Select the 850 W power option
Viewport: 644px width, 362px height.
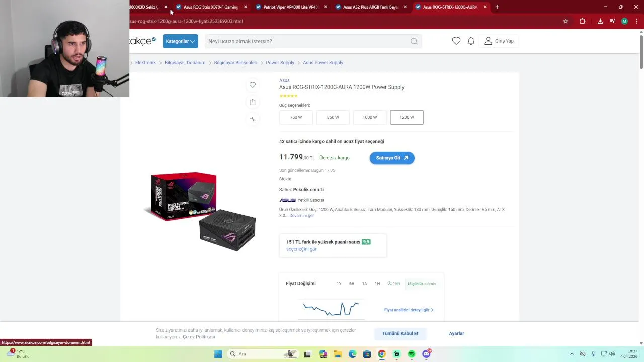coord(333,117)
